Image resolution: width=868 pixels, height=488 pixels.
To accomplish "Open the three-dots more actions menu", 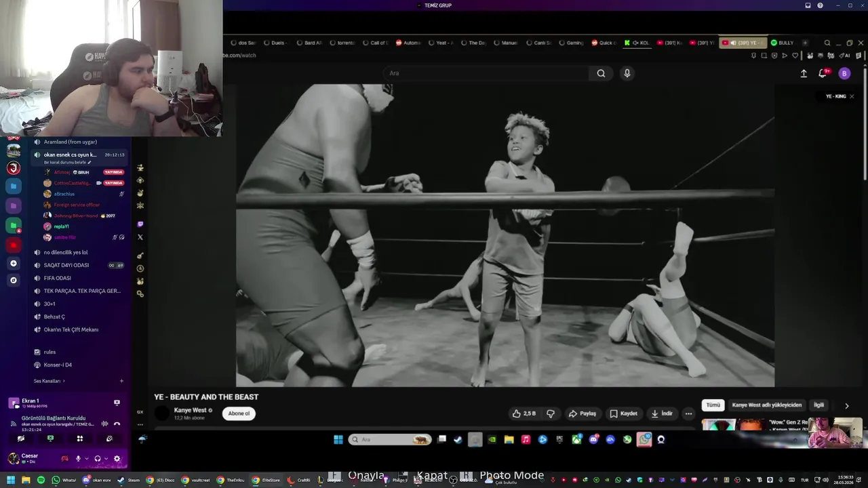I will (688, 413).
